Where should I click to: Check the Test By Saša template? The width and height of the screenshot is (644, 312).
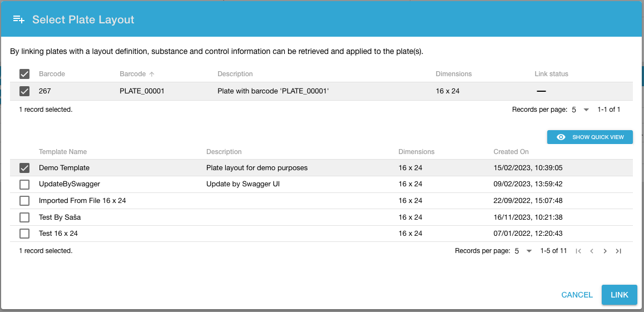click(x=24, y=217)
